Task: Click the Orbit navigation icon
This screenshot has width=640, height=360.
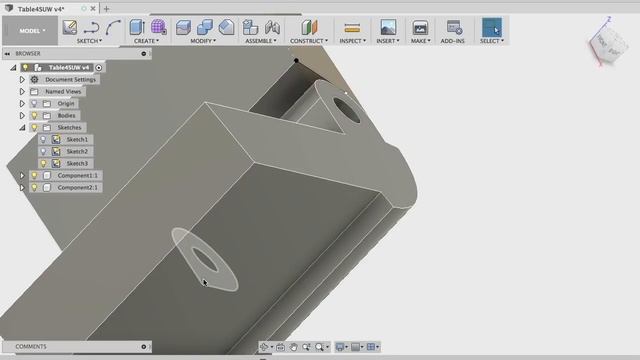Action: tap(264, 347)
